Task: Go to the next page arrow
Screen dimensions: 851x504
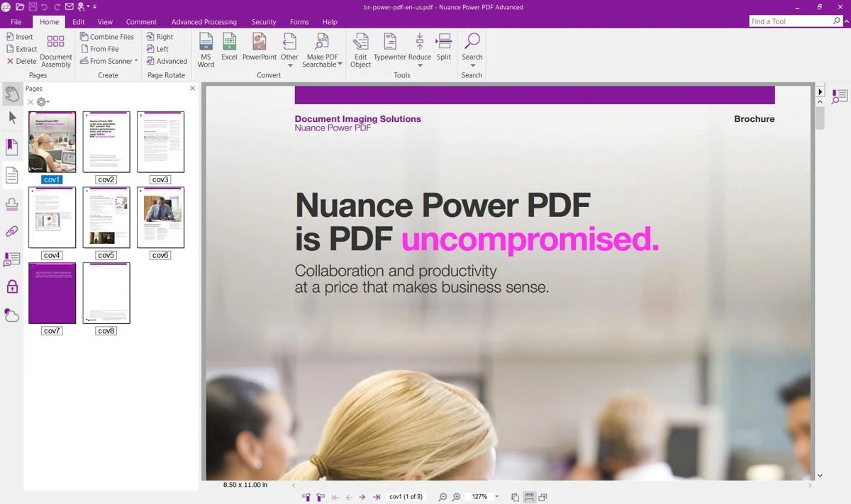Action: point(362,497)
